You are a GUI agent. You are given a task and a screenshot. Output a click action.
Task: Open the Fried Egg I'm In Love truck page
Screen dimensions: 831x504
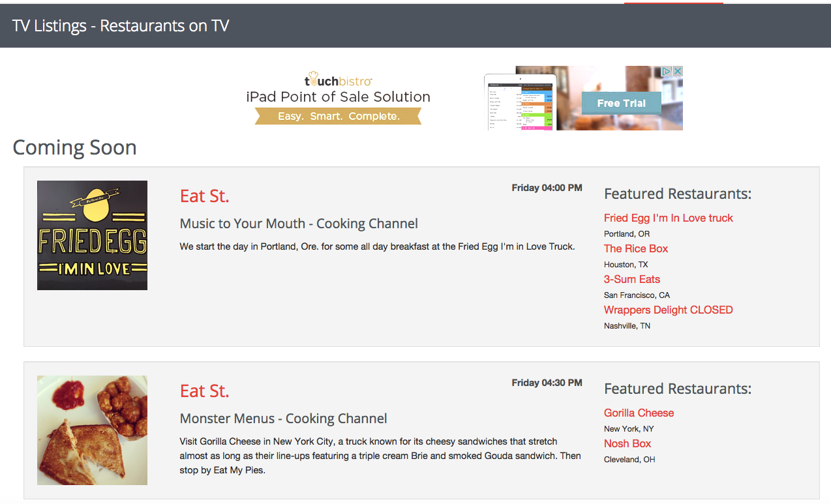[x=668, y=218]
